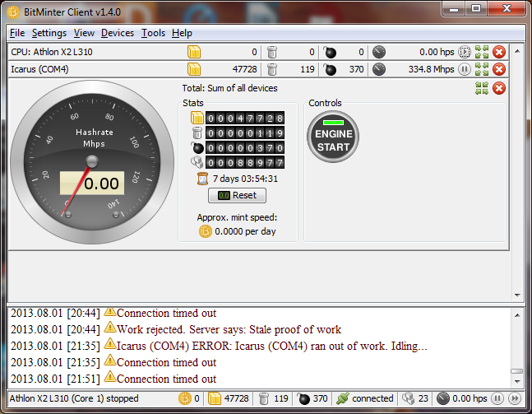Click the 'Total: Sum of all devices' label

click(229, 88)
